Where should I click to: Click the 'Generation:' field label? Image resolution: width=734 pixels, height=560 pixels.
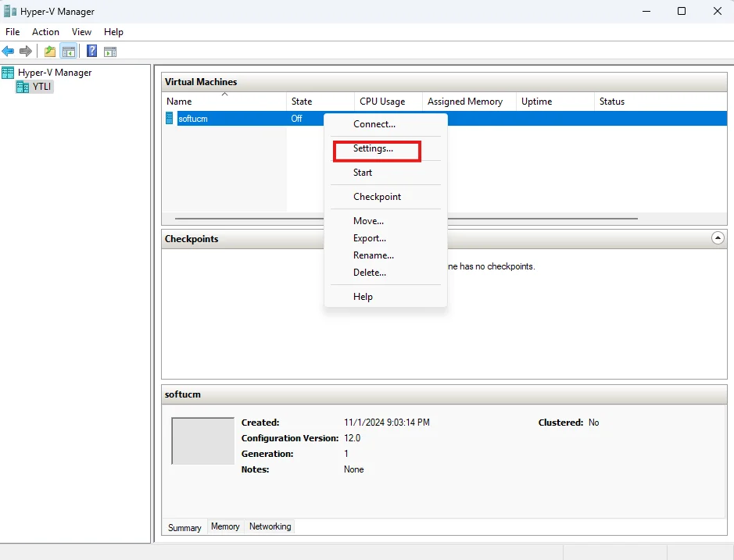click(x=267, y=453)
